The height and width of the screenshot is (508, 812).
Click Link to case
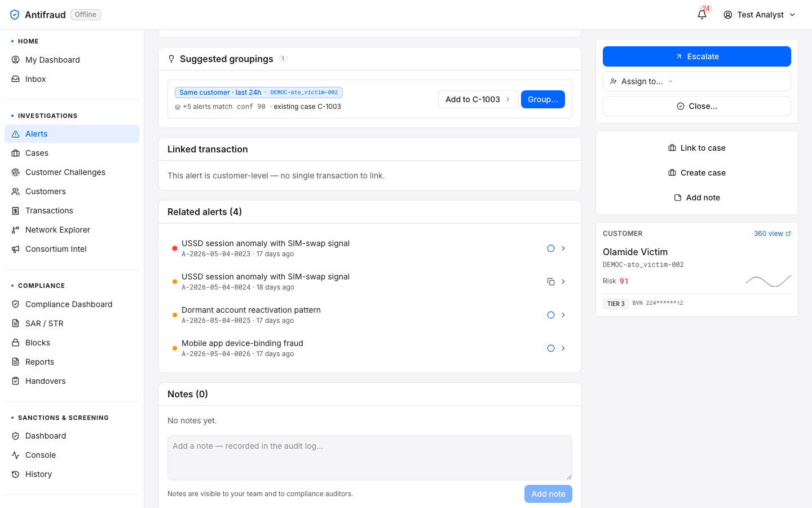[x=697, y=148]
